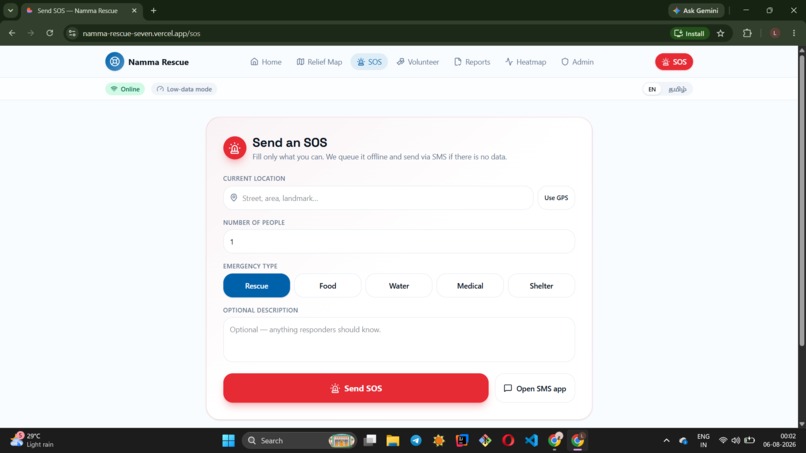Click ENG IN language indicator
806x453 pixels.
[703, 441]
